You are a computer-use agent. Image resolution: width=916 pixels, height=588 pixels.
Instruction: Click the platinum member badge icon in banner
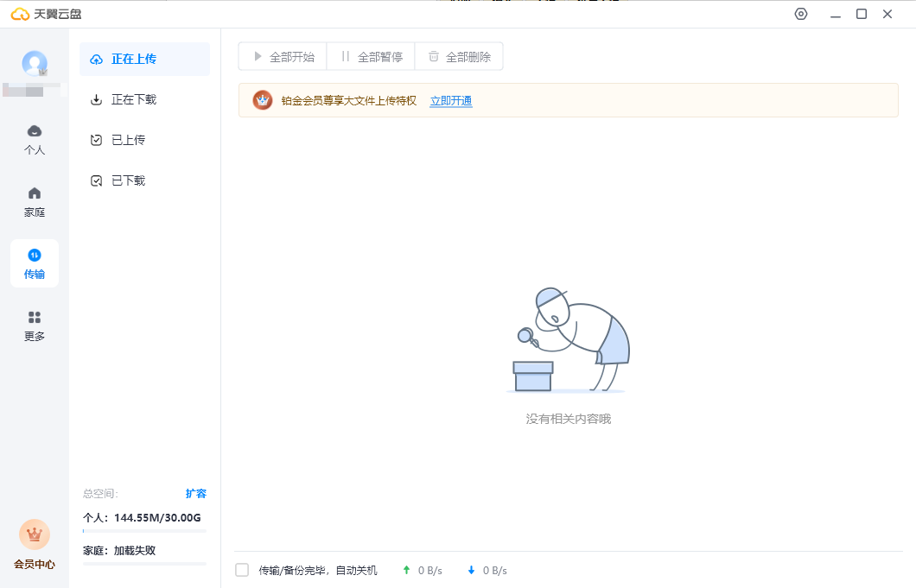click(x=263, y=100)
